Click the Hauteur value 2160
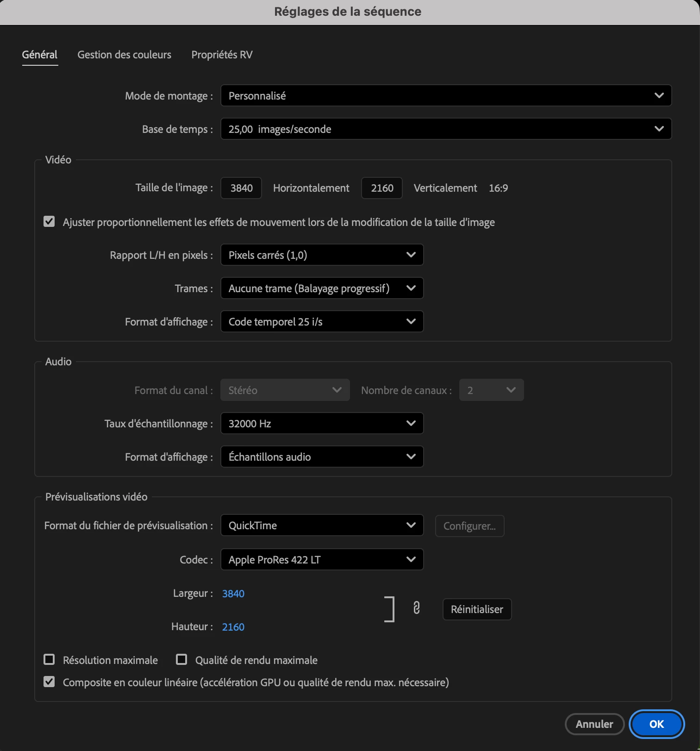Image resolution: width=700 pixels, height=751 pixels. (x=233, y=627)
